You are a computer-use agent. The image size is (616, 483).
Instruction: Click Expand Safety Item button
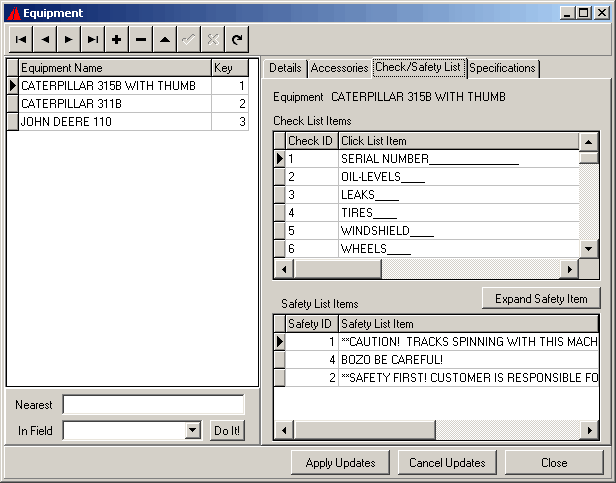[541, 299]
